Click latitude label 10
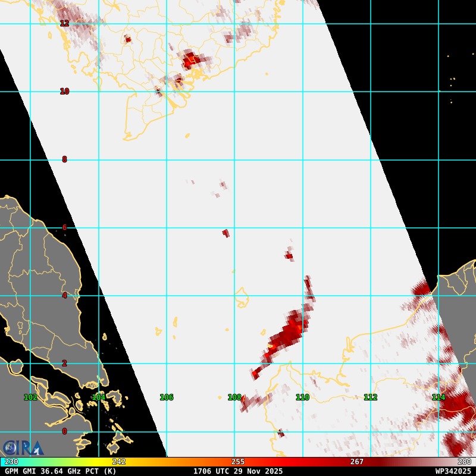 [x=64, y=91]
